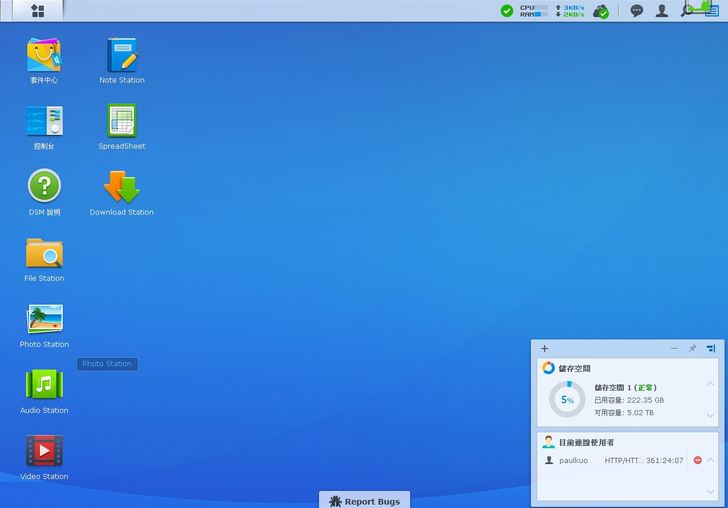The width and height of the screenshot is (728, 508).
Task: Open Download Station
Action: coord(122,187)
